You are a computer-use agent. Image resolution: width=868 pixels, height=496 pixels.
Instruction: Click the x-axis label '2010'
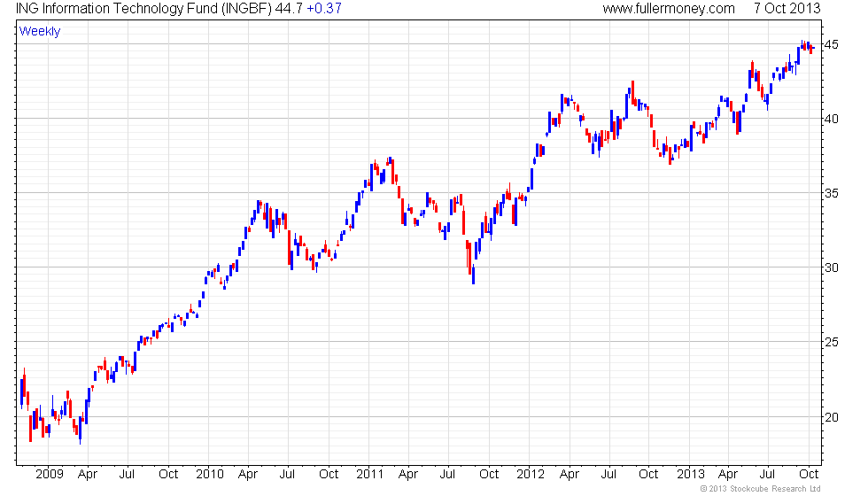point(210,475)
